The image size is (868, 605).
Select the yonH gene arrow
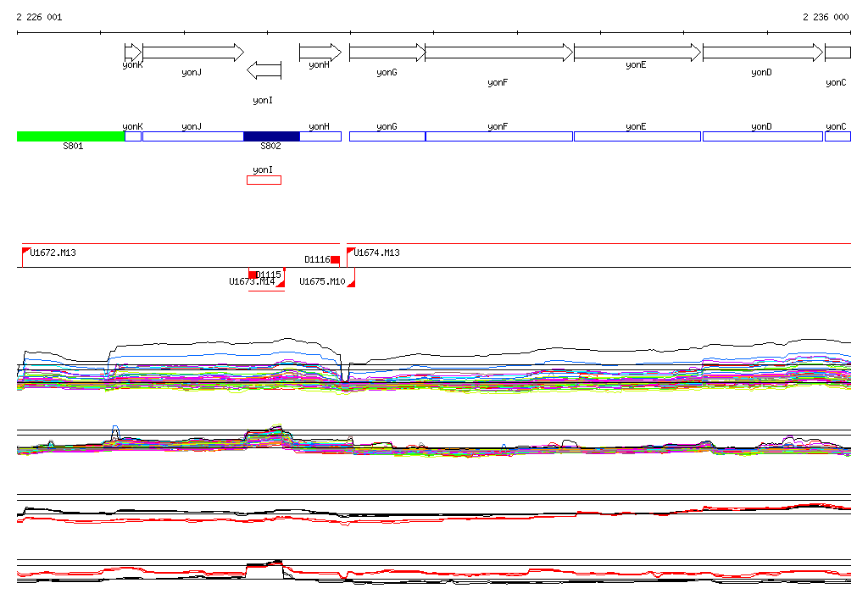click(320, 53)
